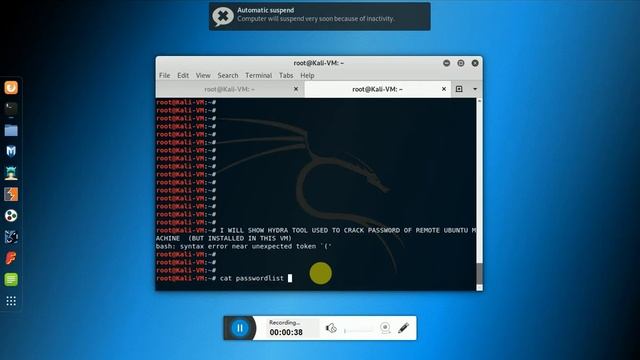This screenshot has height=360, width=640.
Task: Open the Edit menu
Action: coord(183,76)
